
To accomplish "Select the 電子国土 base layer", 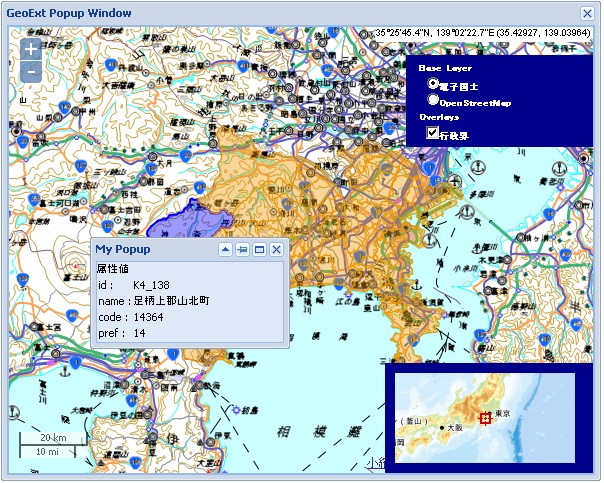I will point(433,85).
